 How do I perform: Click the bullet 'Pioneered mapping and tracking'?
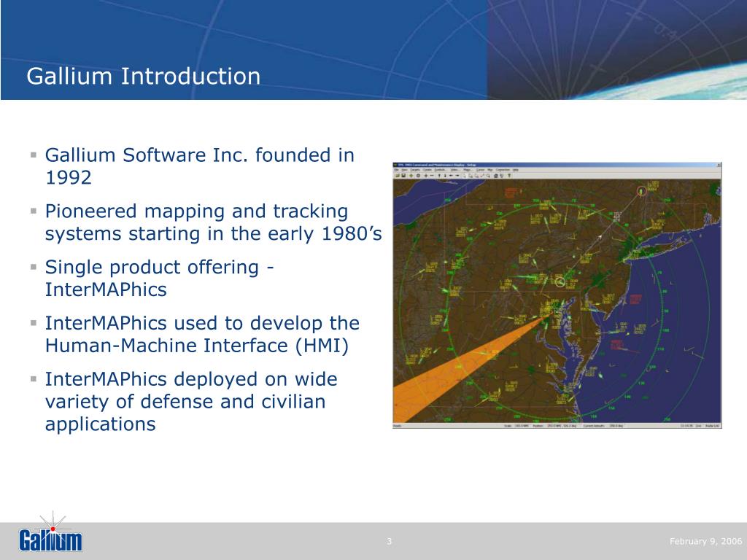[214, 222]
